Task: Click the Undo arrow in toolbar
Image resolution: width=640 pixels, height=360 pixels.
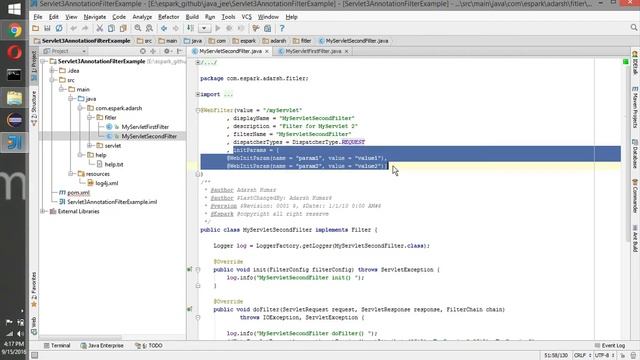Action: click(x=73, y=28)
